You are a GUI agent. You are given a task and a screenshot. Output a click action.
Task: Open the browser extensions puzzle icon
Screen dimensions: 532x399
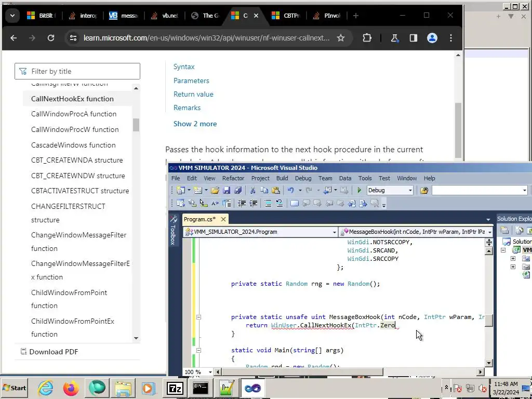(x=367, y=38)
